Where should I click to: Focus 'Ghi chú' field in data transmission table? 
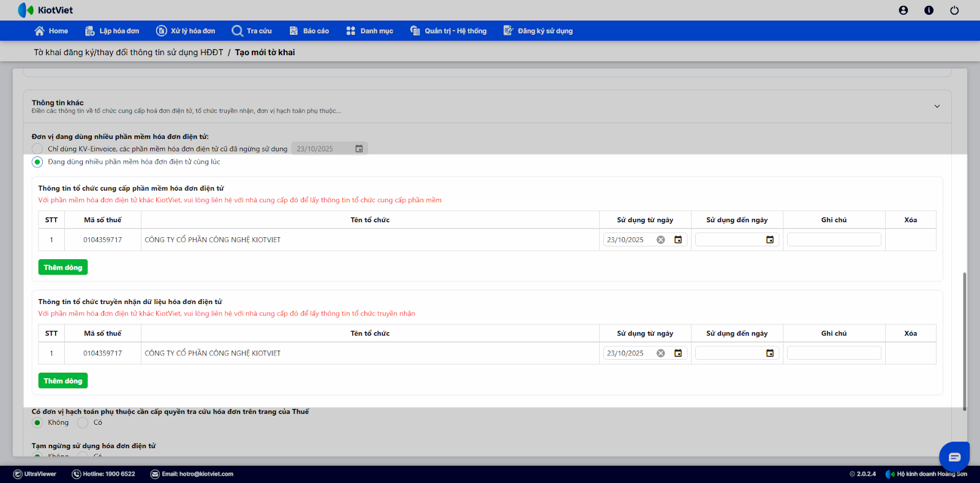[834, 353]
